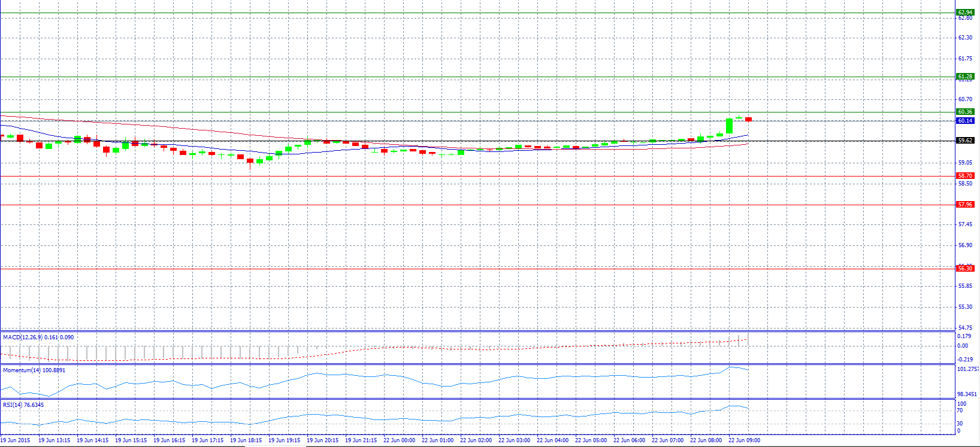Click the 22 Jun 05:00 time label
Screen dimensions: 980x447
[591, 440]
